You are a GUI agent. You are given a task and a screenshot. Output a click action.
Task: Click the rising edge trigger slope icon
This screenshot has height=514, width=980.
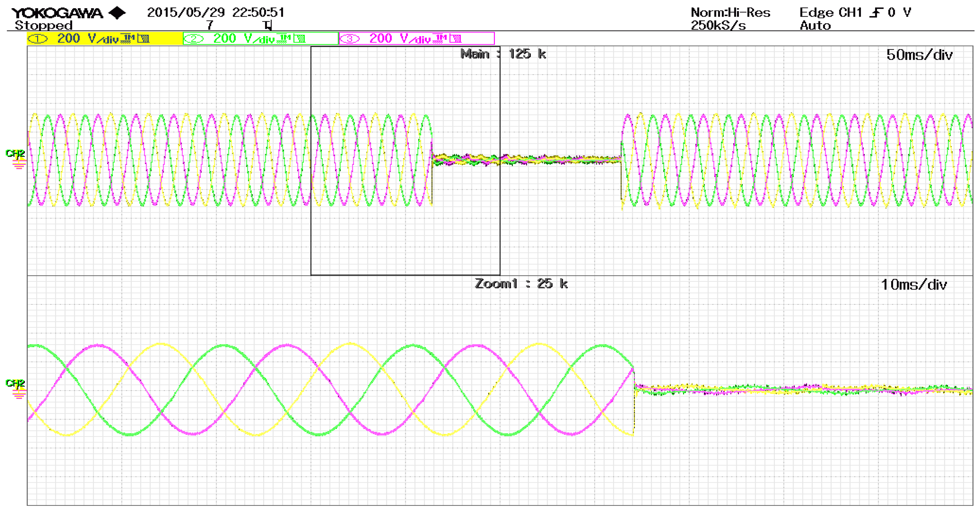point(876,13)
